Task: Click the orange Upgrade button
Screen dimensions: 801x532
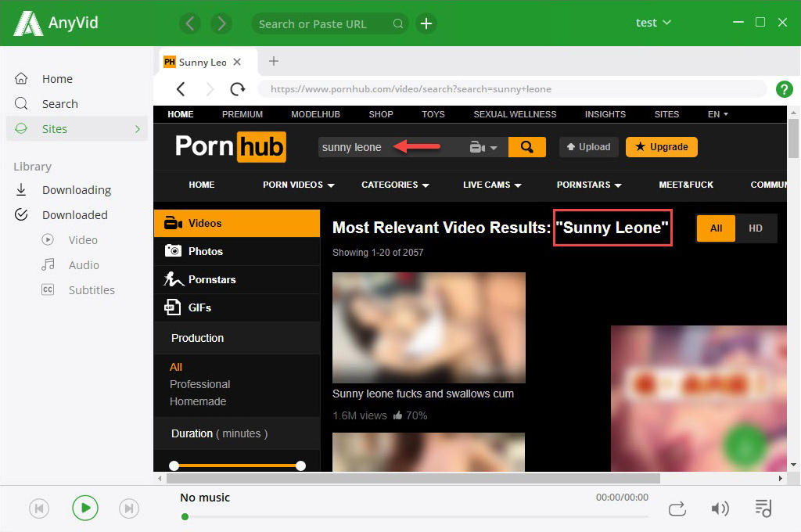Action: (662, 147)
